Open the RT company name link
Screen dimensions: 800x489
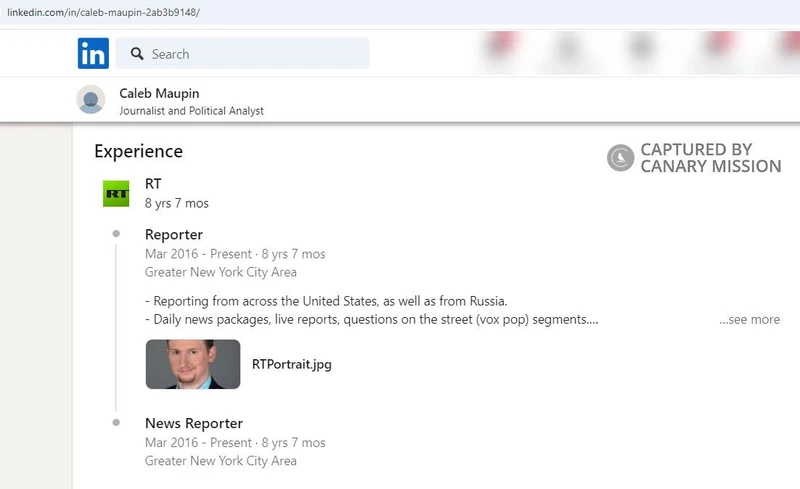[x=153, y=184]
